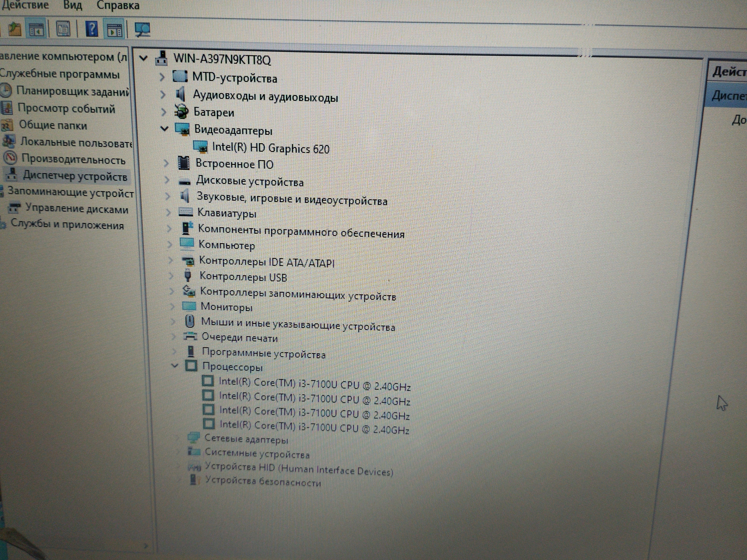The height and width of the screenshot is (560, 747).
Task: Open Локальные пользователи in left tree
Action: [76, 142]
